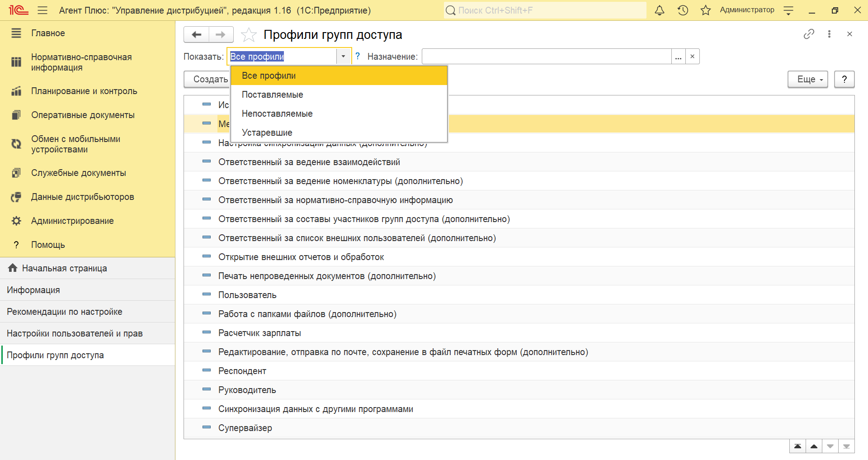This screenshot has height=460, width=868.
Task: Switch to Информация tab
Action: coord(87,290)
